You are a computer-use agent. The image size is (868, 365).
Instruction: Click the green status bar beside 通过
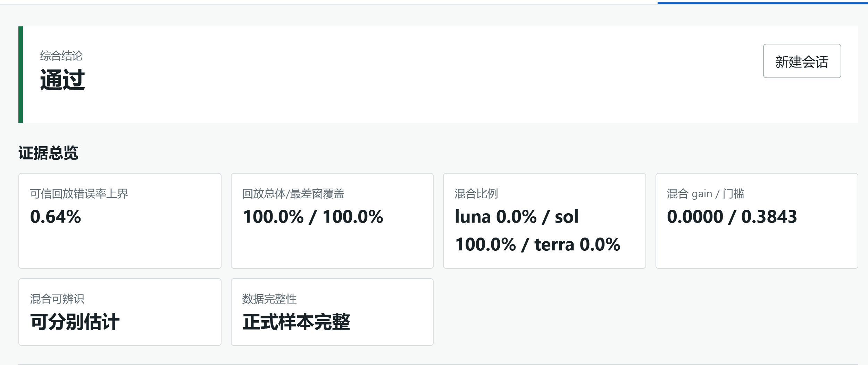coord(20,74)
